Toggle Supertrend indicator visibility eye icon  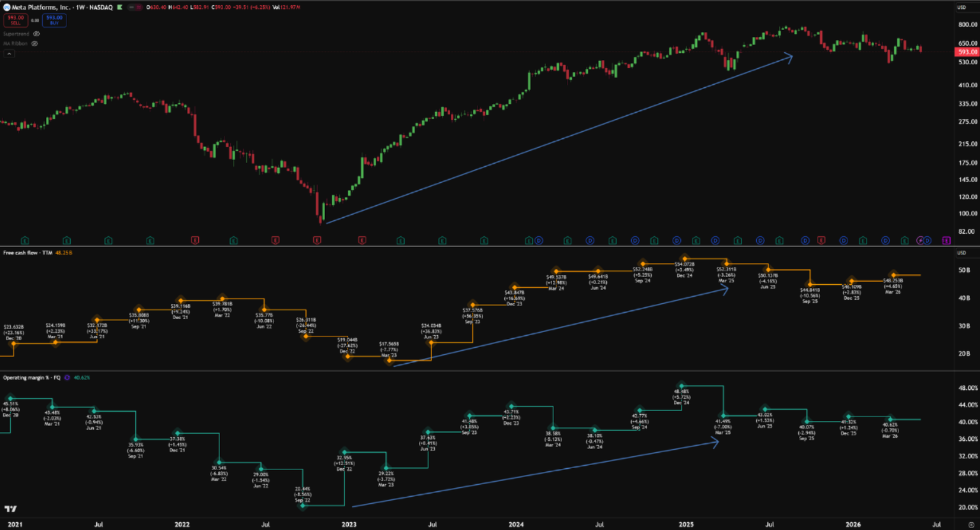(x=36, y=34)
